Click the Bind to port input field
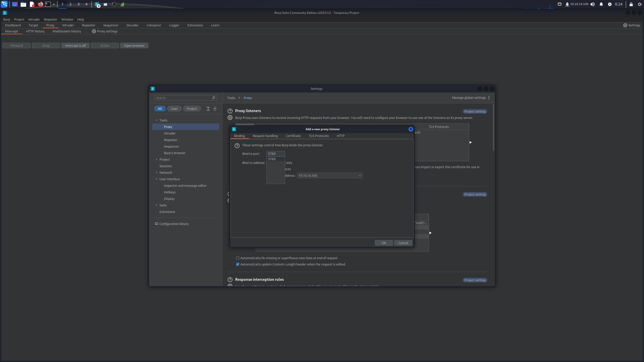The height and width of the screenshot is (362, 644). tap(275, 154)
